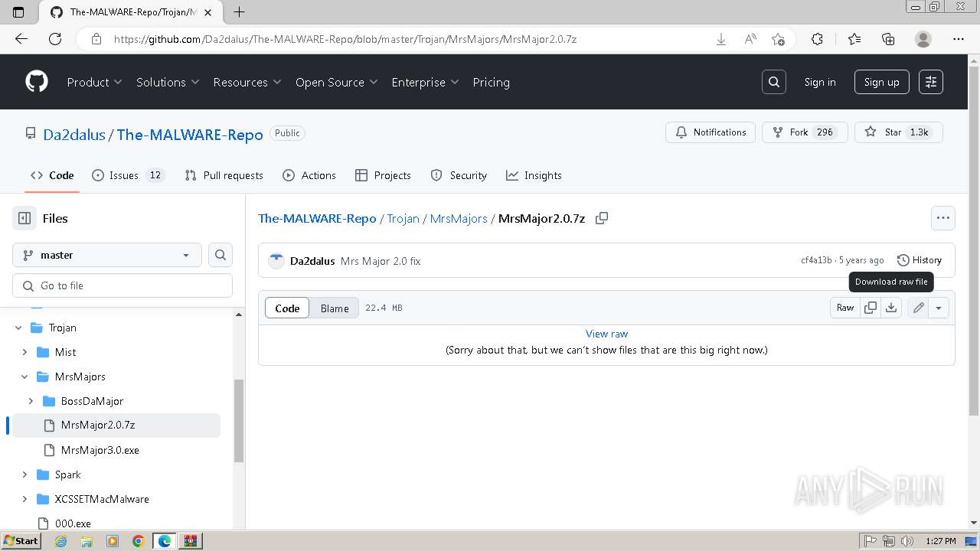
Task: Switch to the Issues tab
Action: pos(128,175)
